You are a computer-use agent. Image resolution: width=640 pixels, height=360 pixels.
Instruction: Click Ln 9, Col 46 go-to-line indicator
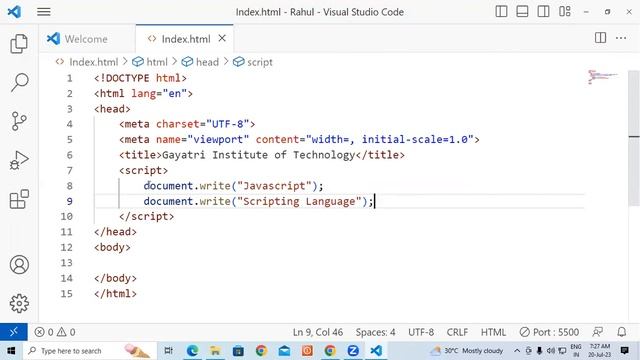318,332
